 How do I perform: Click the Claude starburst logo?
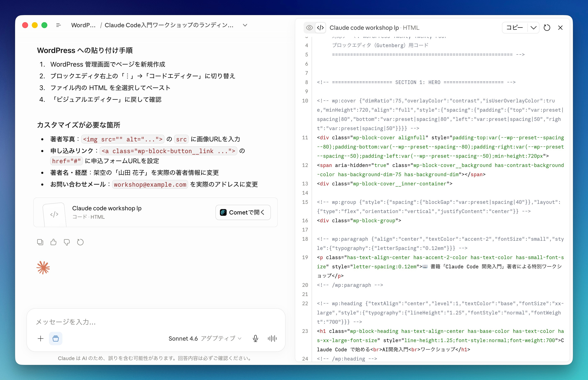[43, 268]
